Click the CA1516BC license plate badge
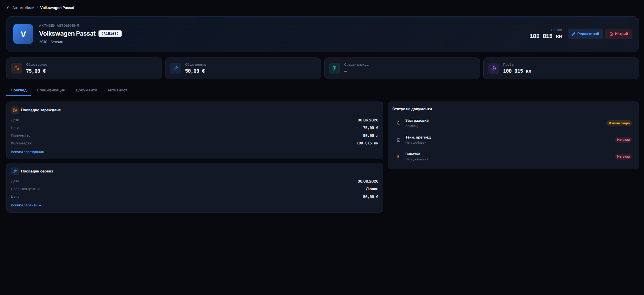The width and height of the screenshot is (644, 295). click(110, 34)
